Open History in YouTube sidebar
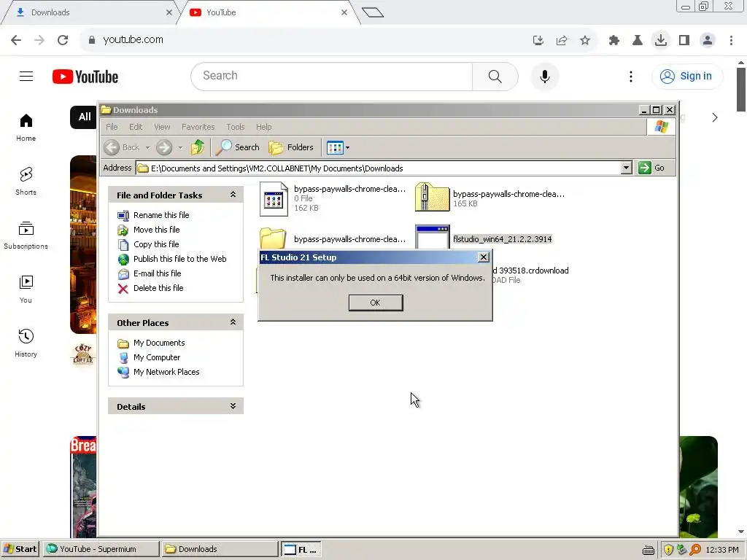Image resolution: width=747 pixels, height=560 pixels. 26,343
